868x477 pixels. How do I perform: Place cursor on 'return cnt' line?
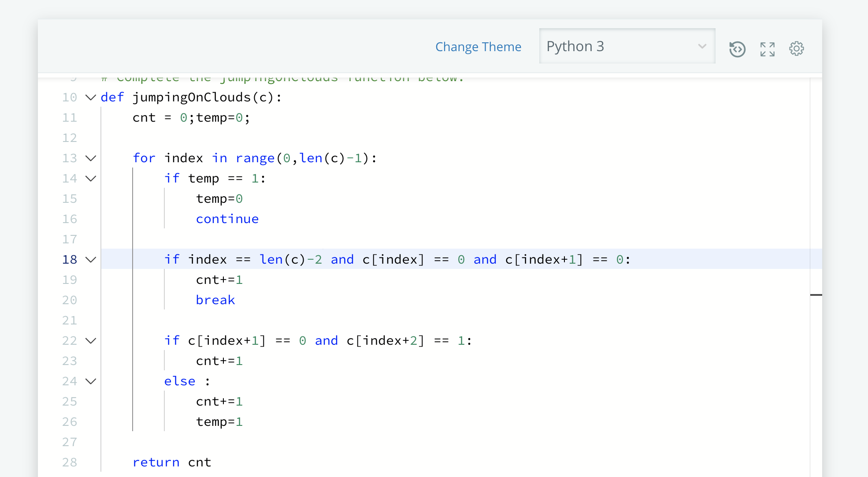172,462
